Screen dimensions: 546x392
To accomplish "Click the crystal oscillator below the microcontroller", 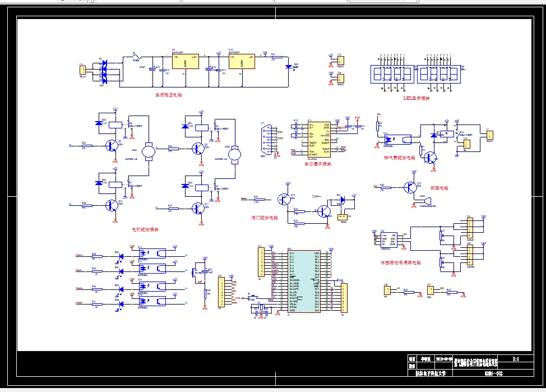I will click(261, 307).
